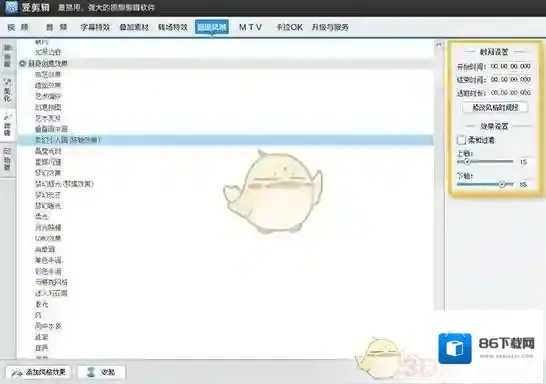Switch to the 叠加素材 tab
Screen dimensions: 546x384
(x=134, y=27)
